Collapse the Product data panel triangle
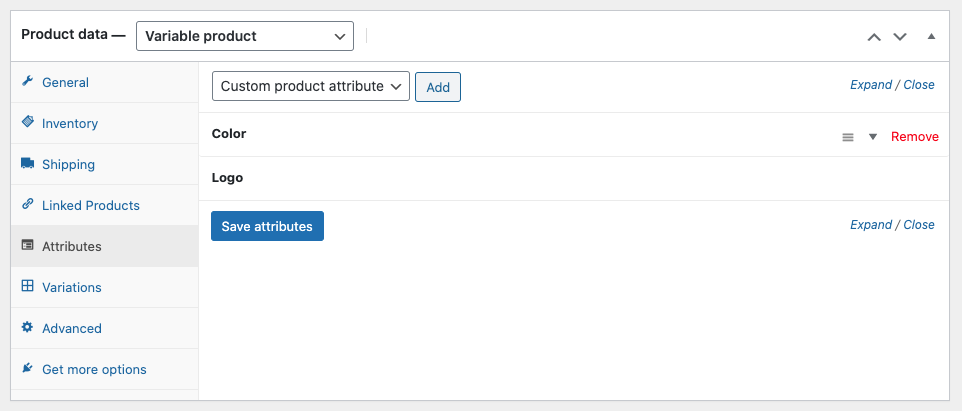962x411 pixels. coord(931,36)
